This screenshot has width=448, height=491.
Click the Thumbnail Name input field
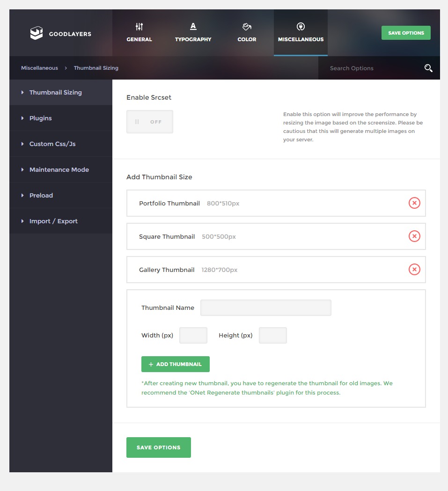tap(266, 308)
